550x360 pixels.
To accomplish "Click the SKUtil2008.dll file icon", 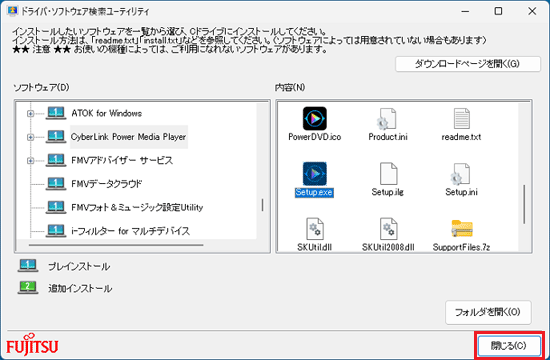I will [388, 229].
